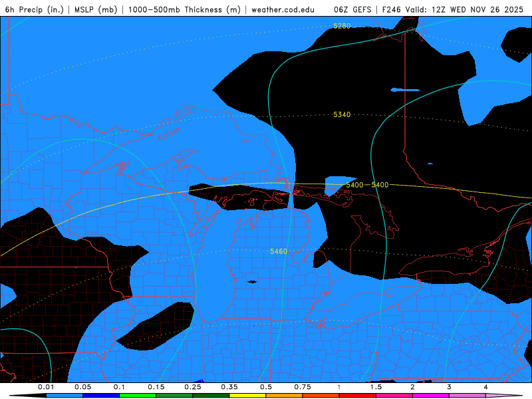Click the "F246 Valid: 12Z WED NOV 26 2025" text
Viewport: 532px width, 399px height.
(x=453, y=9)
